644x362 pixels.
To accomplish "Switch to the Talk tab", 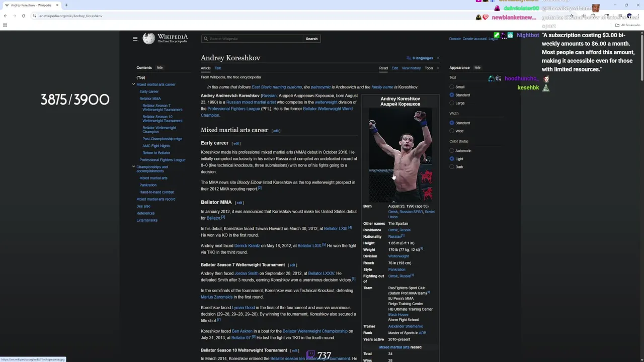I will point(218,68).
